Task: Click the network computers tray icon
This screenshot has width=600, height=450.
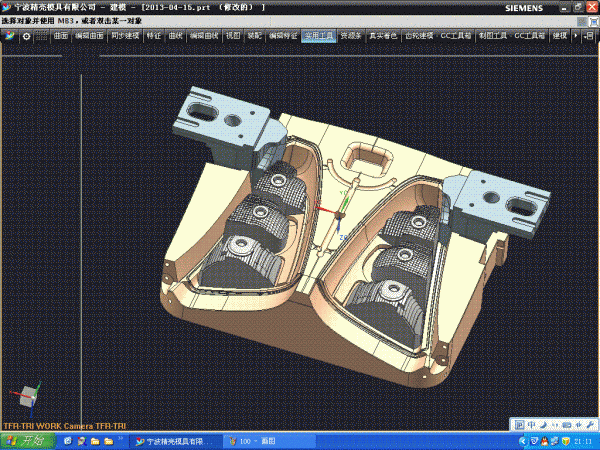Action: click(x=555, y=442)
